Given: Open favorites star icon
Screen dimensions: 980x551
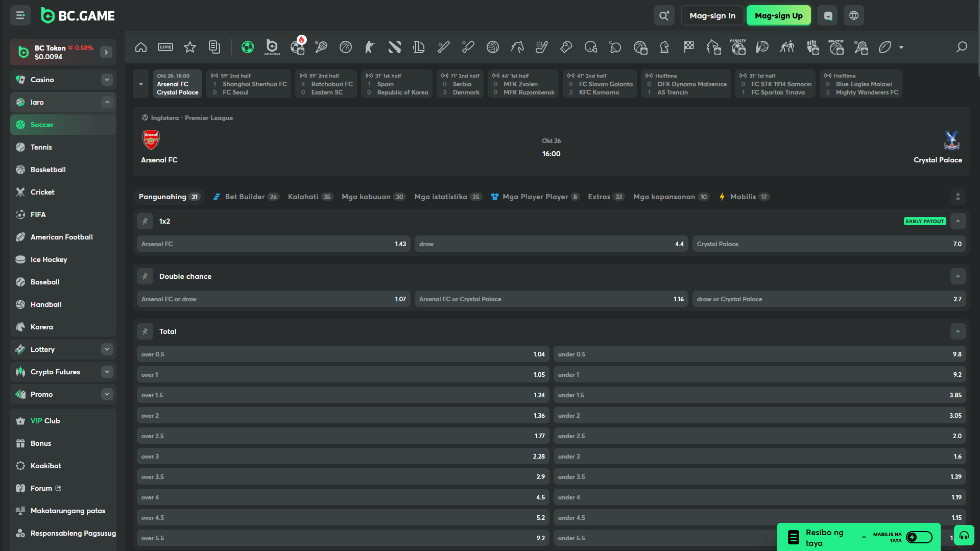Looking at the screenshot, I should pyautogui.click(x=190, y=47).
